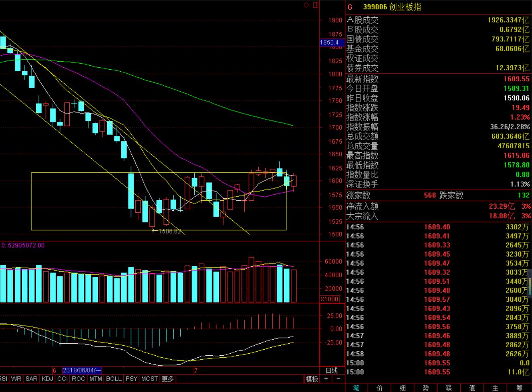Click the 14:58 tick row
The width and height of the screenshot is (532, 392).
click(x=438, y=354)
